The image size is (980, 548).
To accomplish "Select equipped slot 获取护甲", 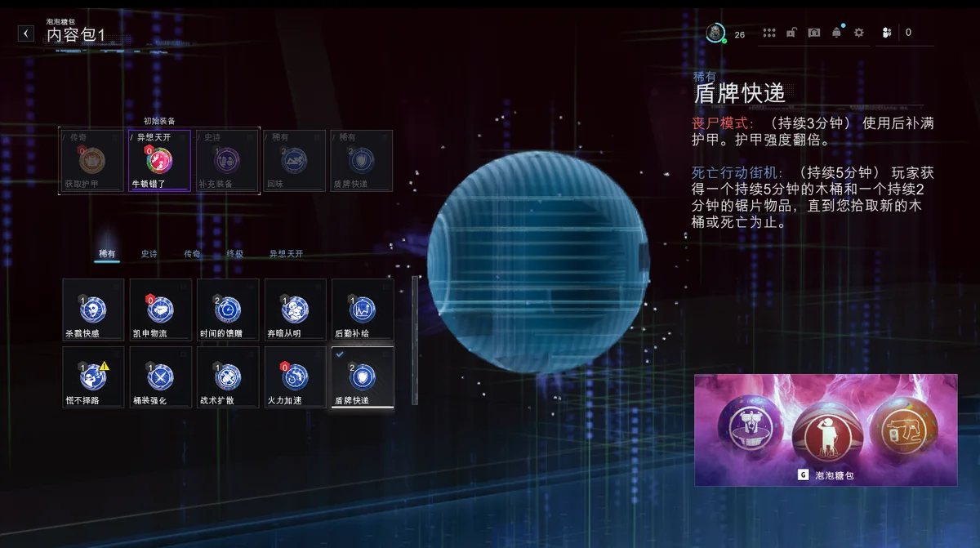I will (x=91, y=161).
